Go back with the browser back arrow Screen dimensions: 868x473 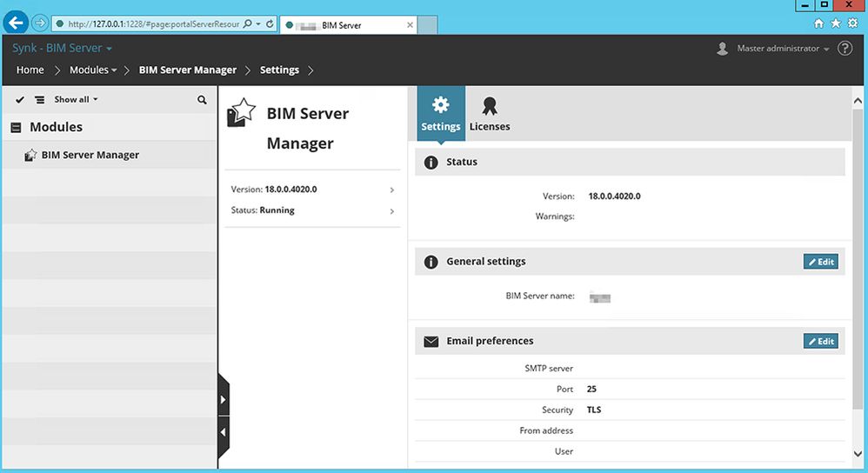pos(16,23)
